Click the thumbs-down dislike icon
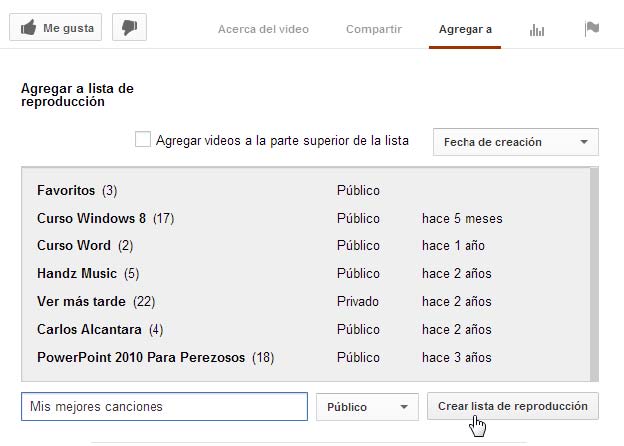Screen dimensions: 624x446 click(129, 28)
